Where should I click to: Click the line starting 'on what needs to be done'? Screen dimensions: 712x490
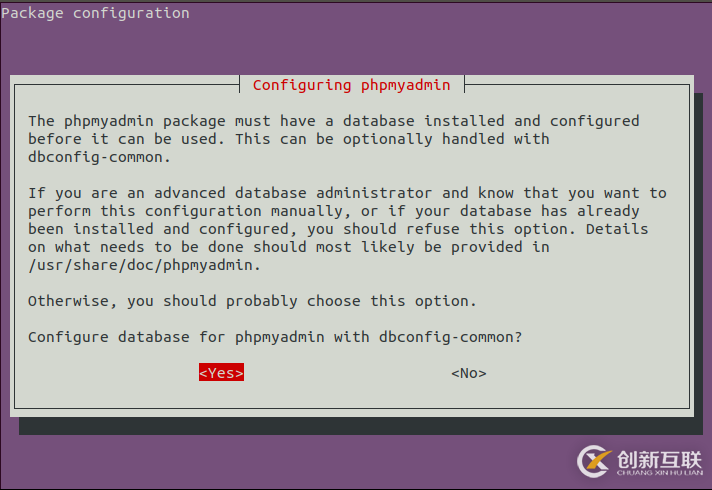click(289, 247)
